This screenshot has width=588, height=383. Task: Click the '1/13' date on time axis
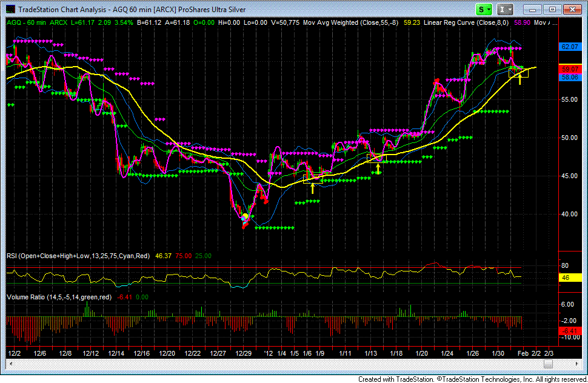coord(371,353)
